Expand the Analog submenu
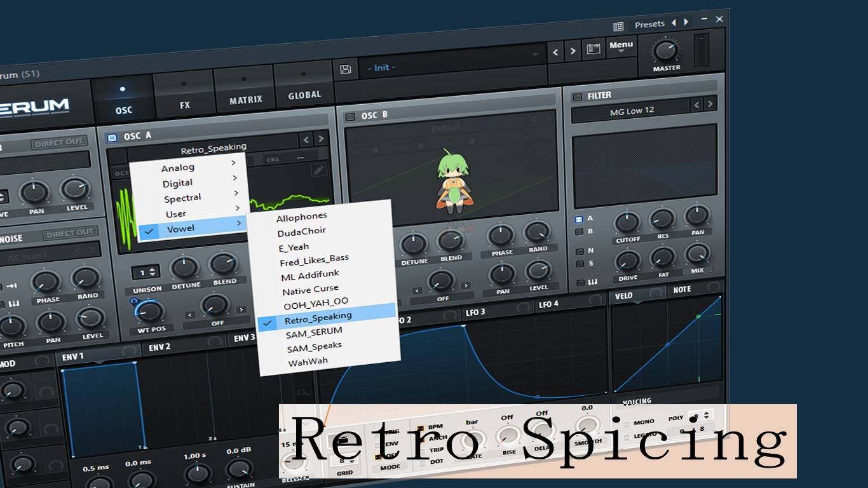 coord(188,167)
